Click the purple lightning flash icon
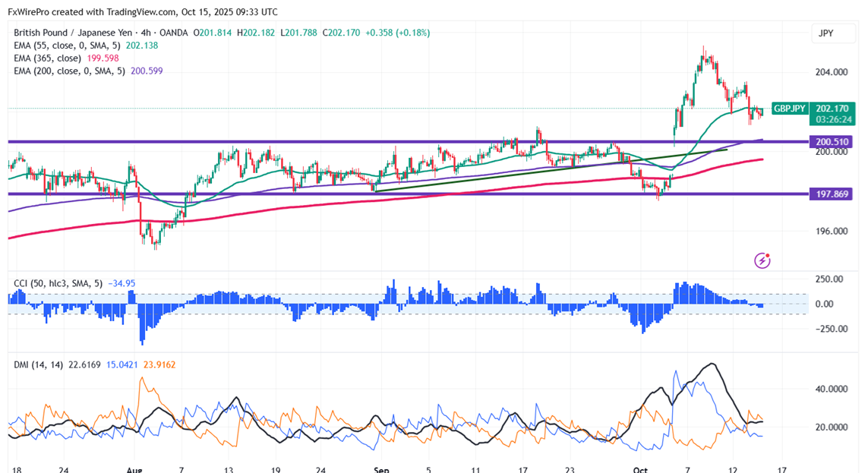The image size is (868, 473). click(762, 260)
